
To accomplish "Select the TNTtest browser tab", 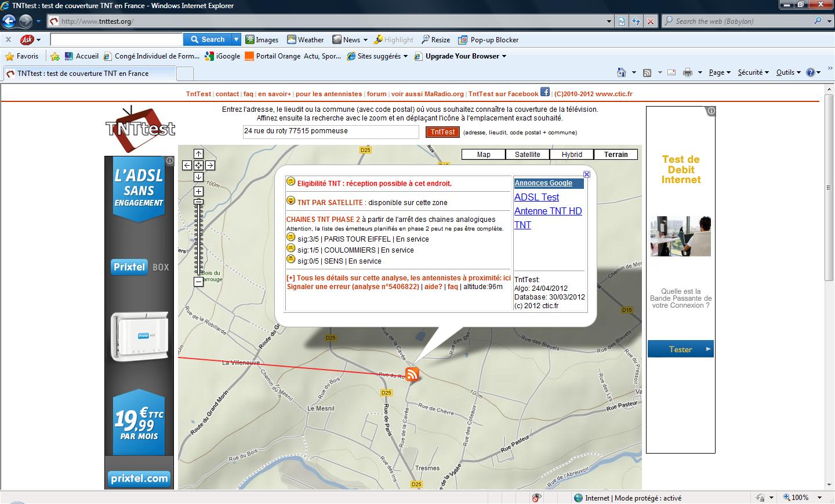I will [x=89, y=74].
